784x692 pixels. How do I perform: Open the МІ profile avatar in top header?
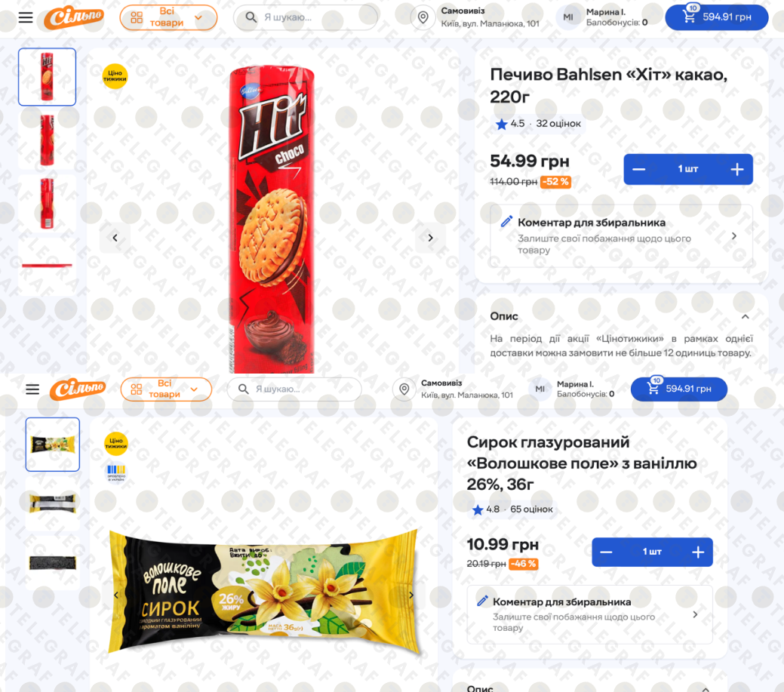click(568, 17)
